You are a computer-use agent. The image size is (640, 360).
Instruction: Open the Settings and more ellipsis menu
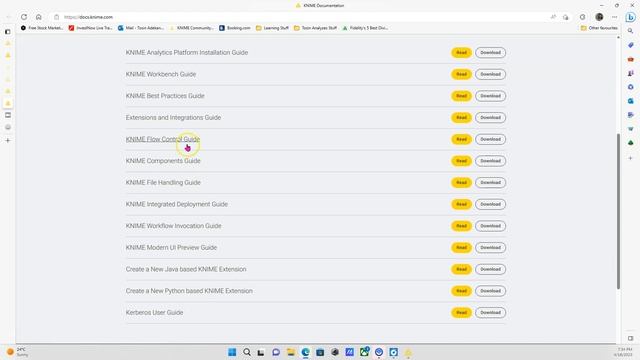click(615, 17)
